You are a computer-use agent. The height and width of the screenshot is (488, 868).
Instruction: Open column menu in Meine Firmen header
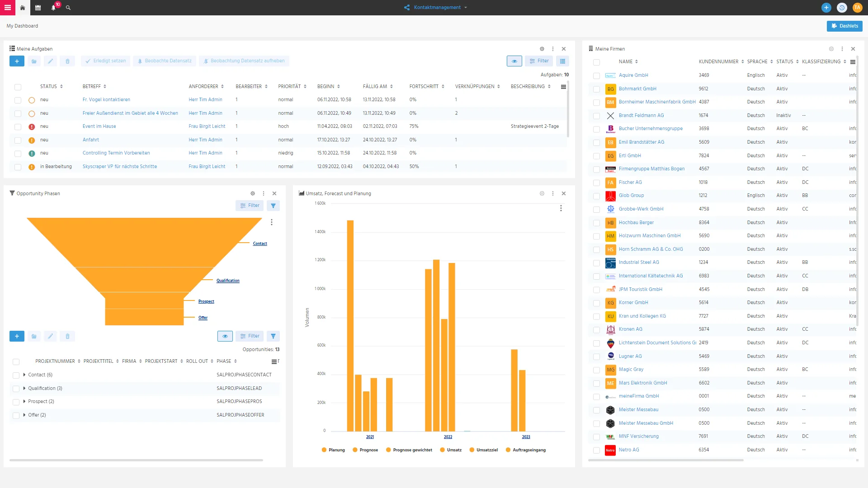click(x=853, y=62)
